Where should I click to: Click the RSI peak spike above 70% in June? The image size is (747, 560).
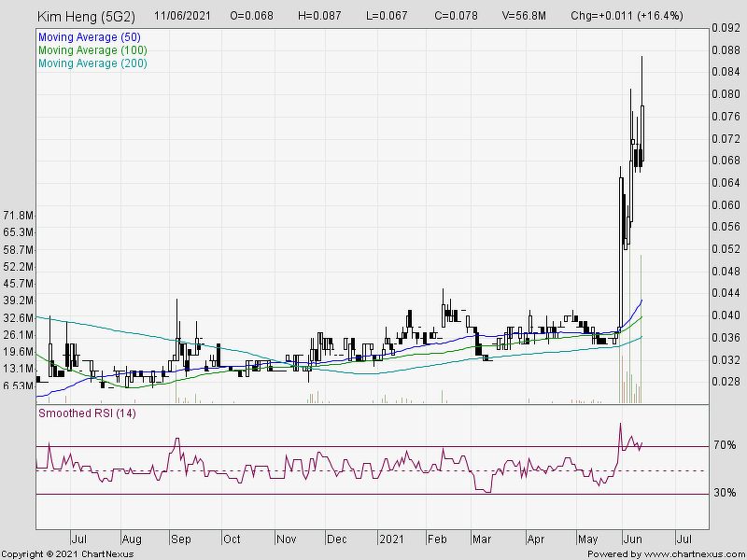[x=620, y=436]
